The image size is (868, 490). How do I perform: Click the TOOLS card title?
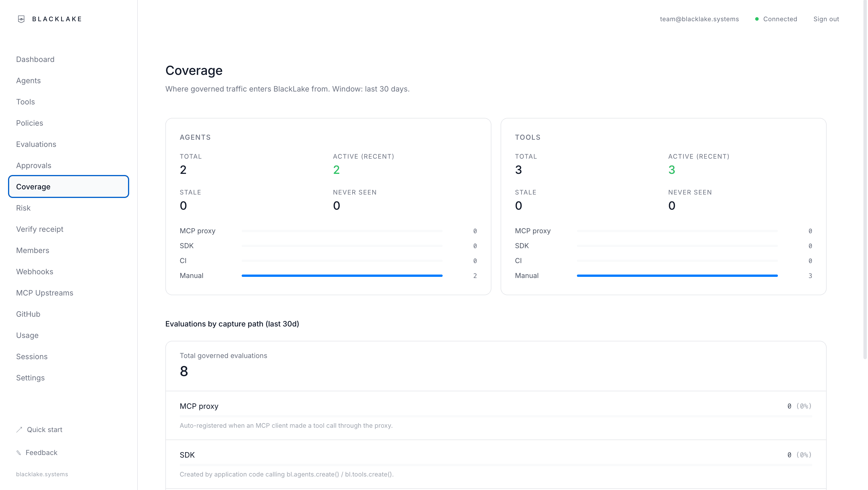click(528, 137)
